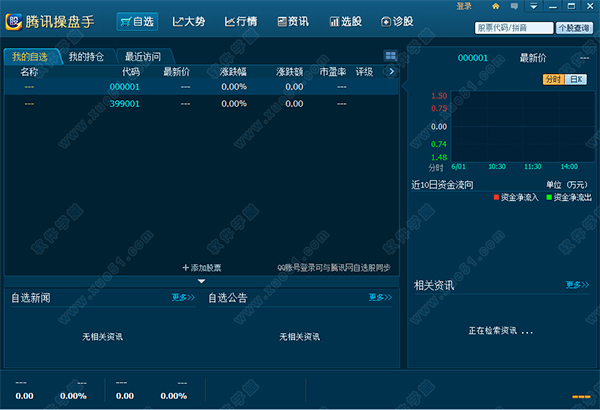Switch chart to 日K view
This screenshot has height=410, width=600.
click(x=576, y=79)
